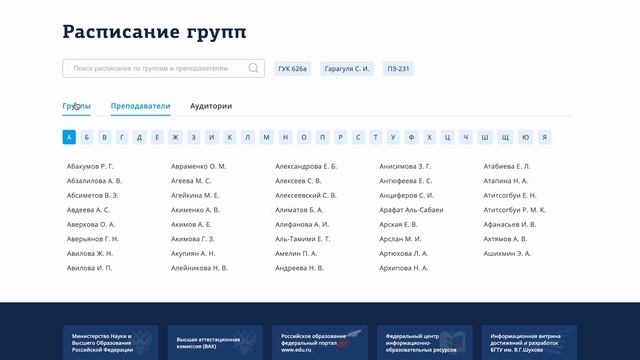This screenshot has width=640, height=360.
Task: Open recent search chip ГУК 626а
Action: tap(292, 69)
